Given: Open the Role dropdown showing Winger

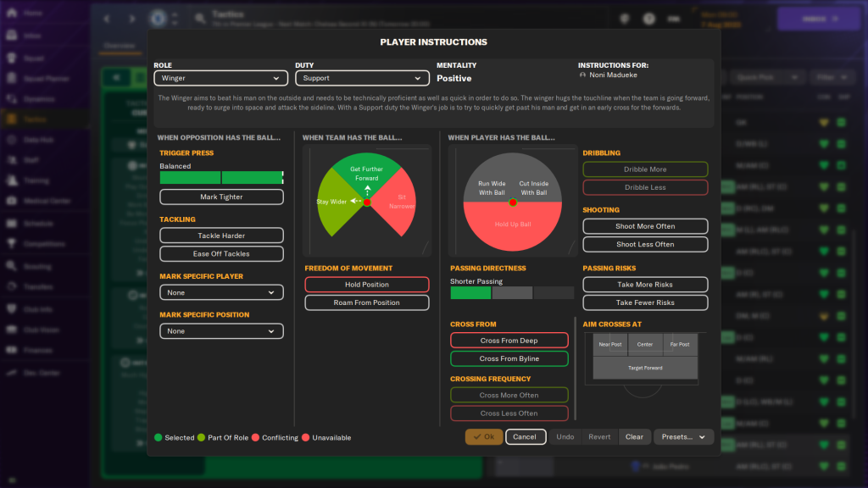Looking at the screenshot, I should [220, 78].
